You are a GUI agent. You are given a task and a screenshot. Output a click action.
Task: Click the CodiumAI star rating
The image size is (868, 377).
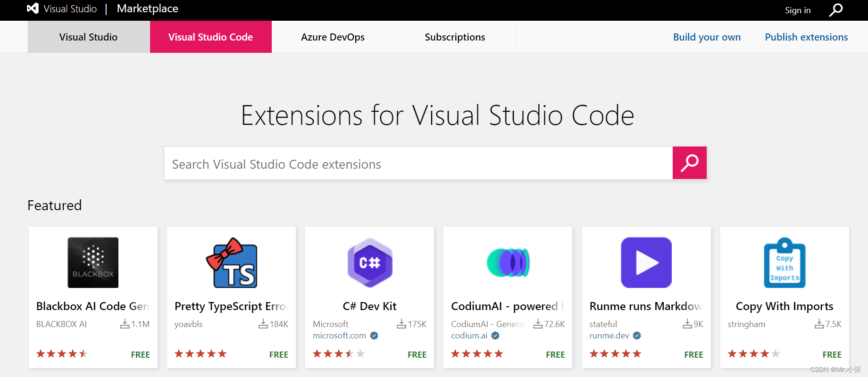coord(477,353)
